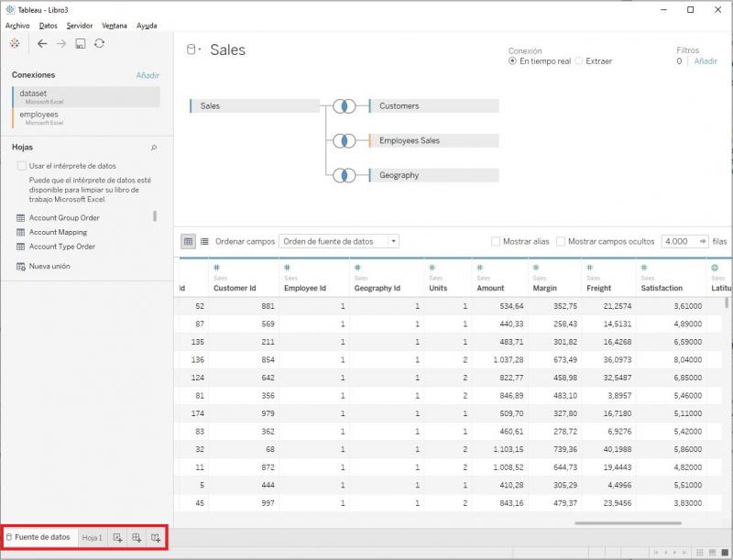Click the new dashboard icon

coord(137,537)
